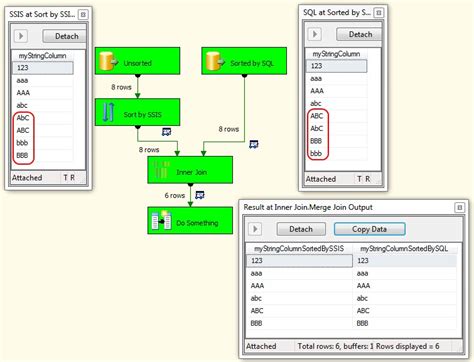Click play arrow in SSIS at Sort viewer
The height and width of the screenshot is (362, 474).
21,36
